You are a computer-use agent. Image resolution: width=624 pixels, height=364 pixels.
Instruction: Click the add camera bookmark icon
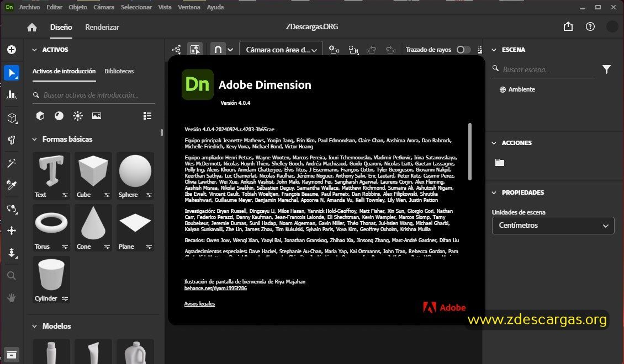point(334,50)
